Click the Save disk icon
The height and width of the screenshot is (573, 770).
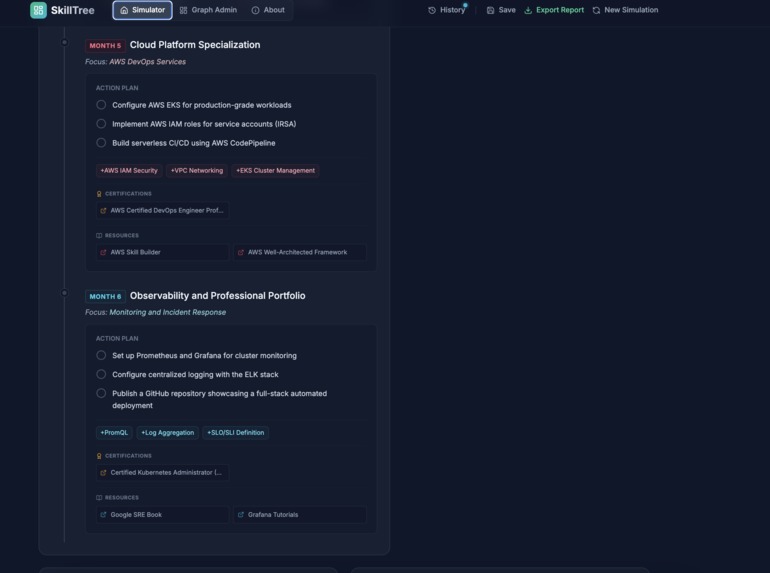pos(490,10)
